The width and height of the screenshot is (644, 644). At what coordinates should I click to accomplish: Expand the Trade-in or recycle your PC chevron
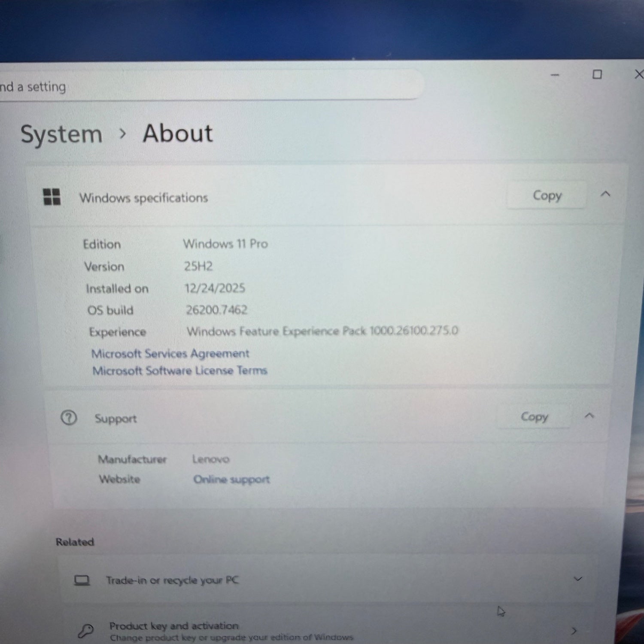pyautogui.click(x=578, y=579)
